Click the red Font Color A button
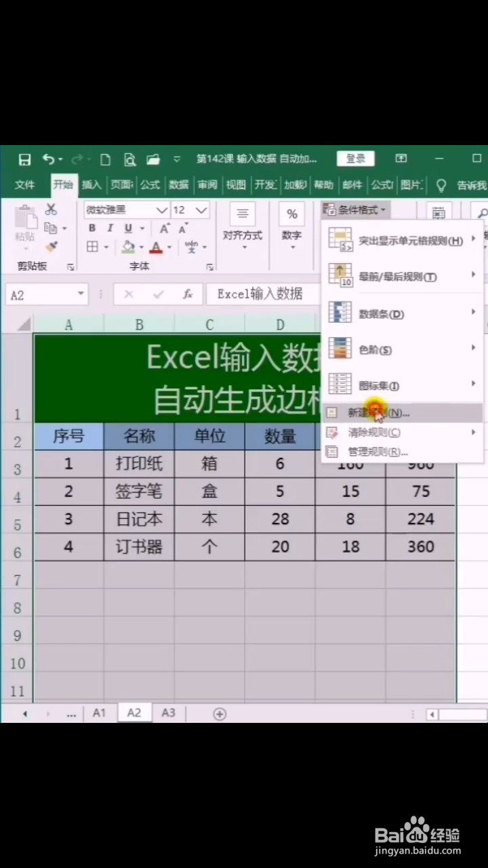 (x=157, y=247)
